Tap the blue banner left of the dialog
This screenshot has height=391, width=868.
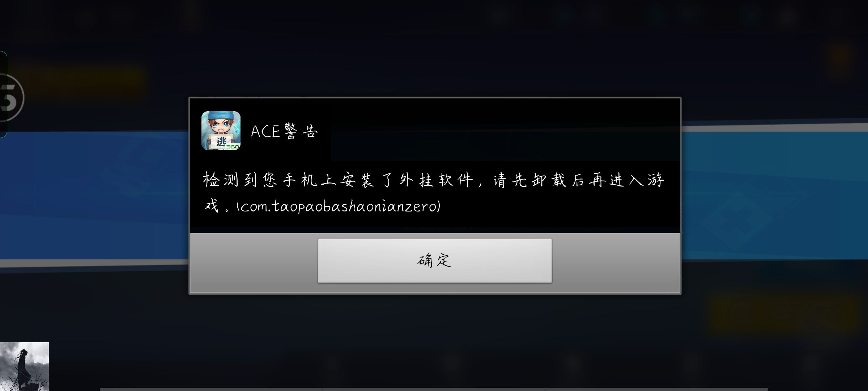pyautogui.click(x=94, y=195)
